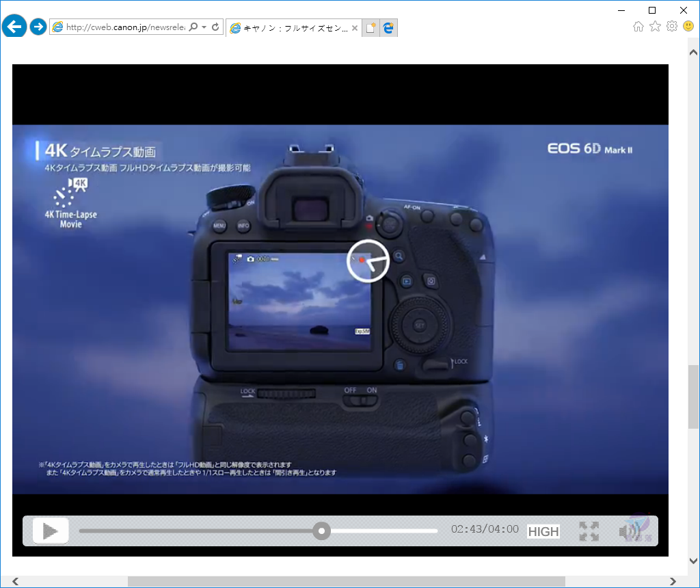The width and height of the screenshot is (700, 588).
Task: Mute the video volume icon
Action: pos(630,531)
